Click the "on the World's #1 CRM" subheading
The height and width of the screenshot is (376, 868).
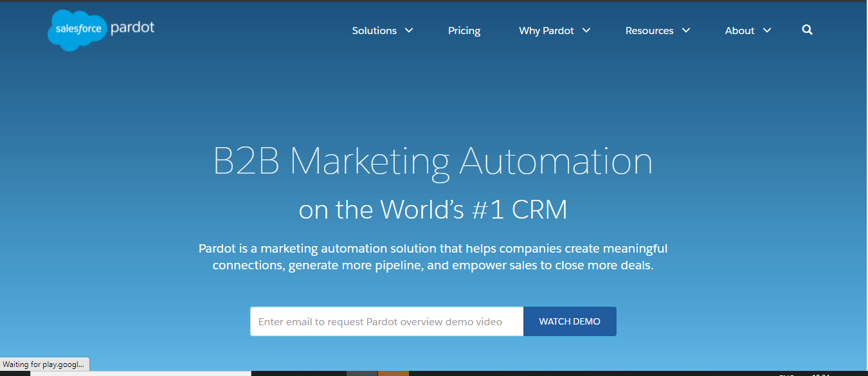coord(433,210)
